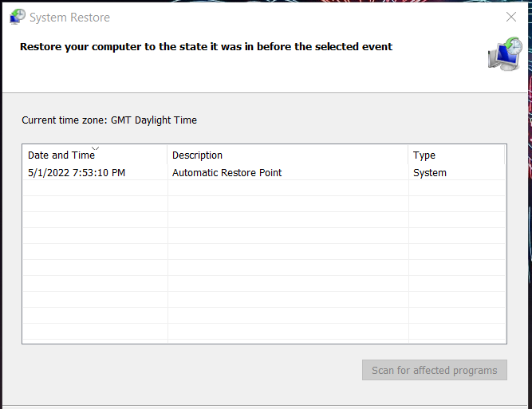Image resolution: width=532 pixels, height=409 pixels.
Task: Sort by the Date and Time column
Action: 61,155
